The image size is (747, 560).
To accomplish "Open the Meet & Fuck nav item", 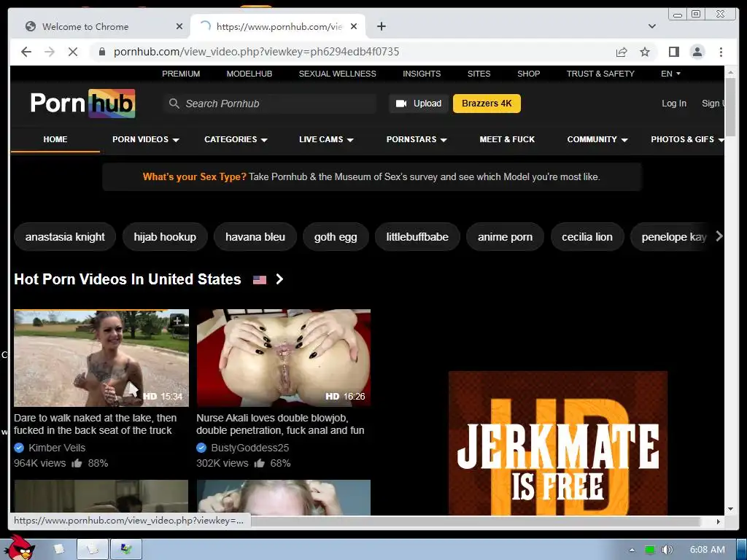I will [507, 139].
